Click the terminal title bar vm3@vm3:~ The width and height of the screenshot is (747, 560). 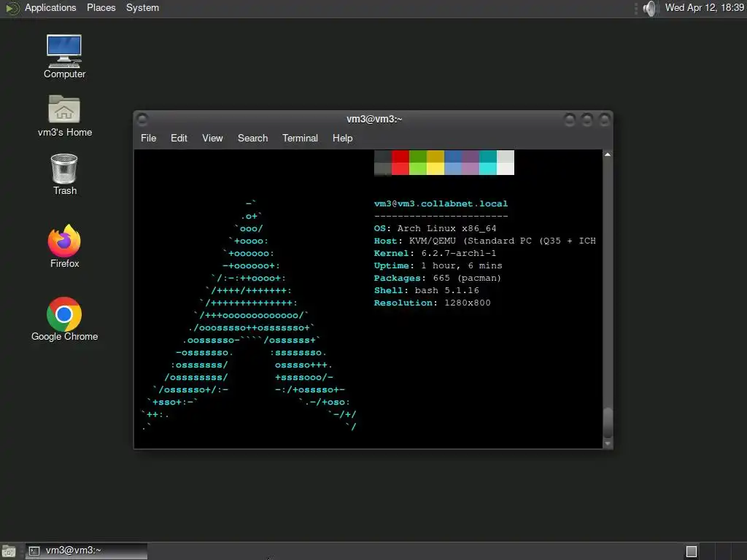pos(374,119)
